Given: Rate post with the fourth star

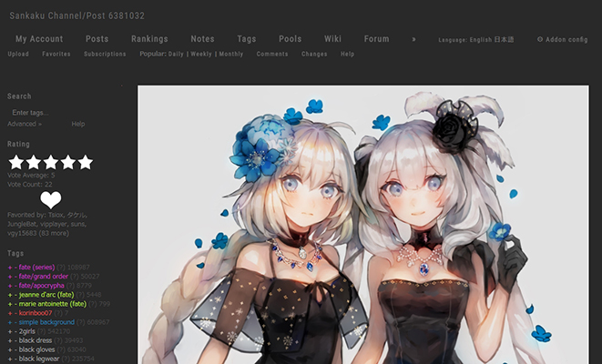Looking at the screenshot, I should (68, 162).
